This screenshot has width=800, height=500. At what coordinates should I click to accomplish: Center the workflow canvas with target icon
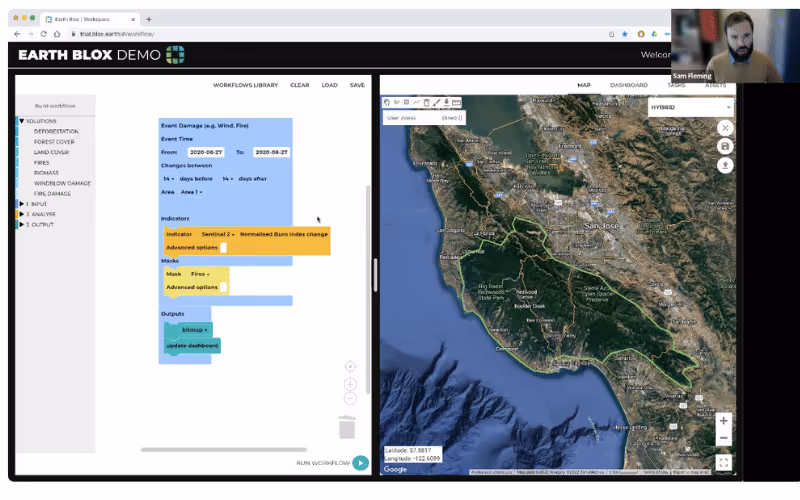(350, 366)
